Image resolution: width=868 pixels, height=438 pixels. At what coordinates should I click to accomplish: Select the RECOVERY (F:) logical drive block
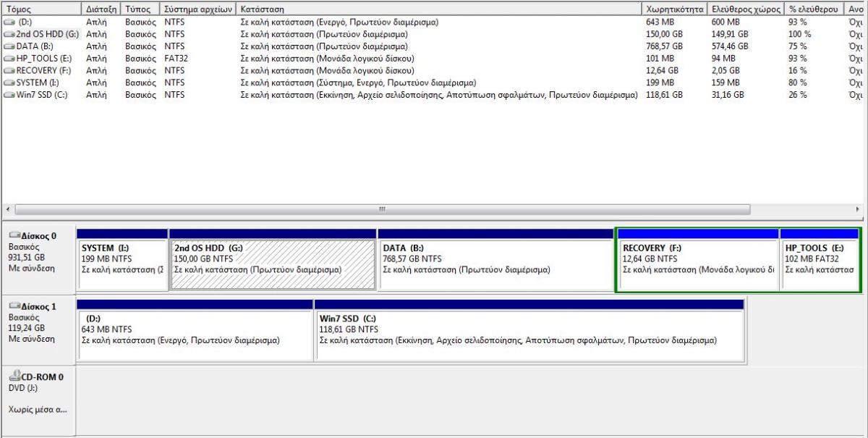(698, 259)
